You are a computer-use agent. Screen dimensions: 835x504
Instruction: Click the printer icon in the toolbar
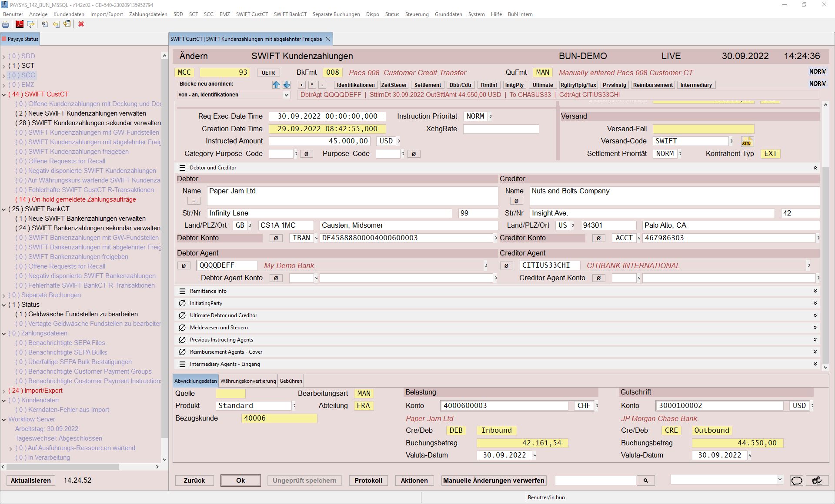click(6, 24)
